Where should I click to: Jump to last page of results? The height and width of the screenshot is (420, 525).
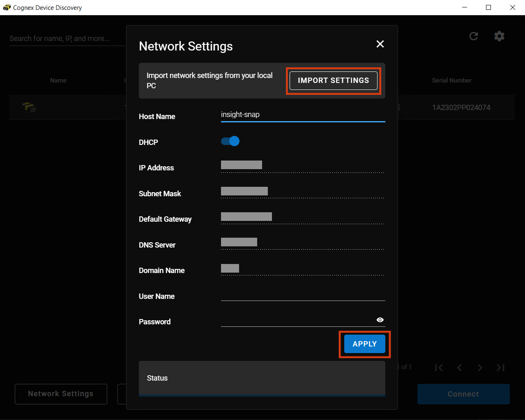tap(500, 367)
